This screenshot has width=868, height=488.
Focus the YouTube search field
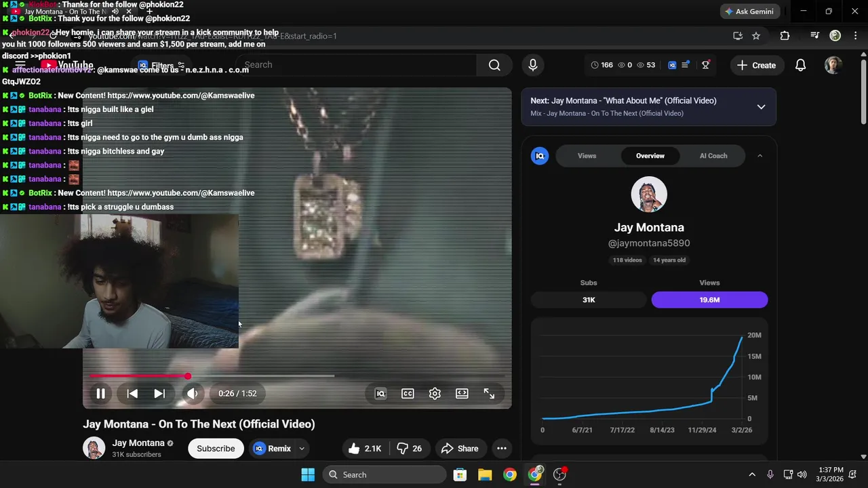(356, 65)
